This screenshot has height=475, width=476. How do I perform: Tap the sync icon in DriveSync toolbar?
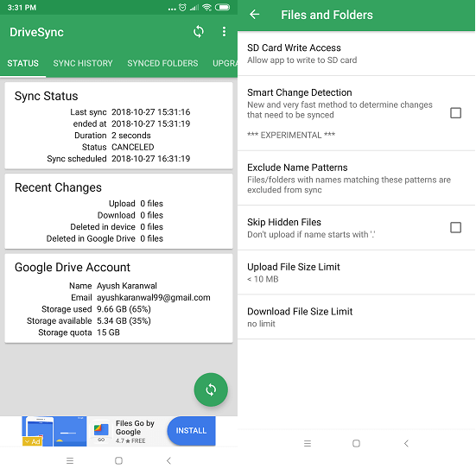[199, 32]
